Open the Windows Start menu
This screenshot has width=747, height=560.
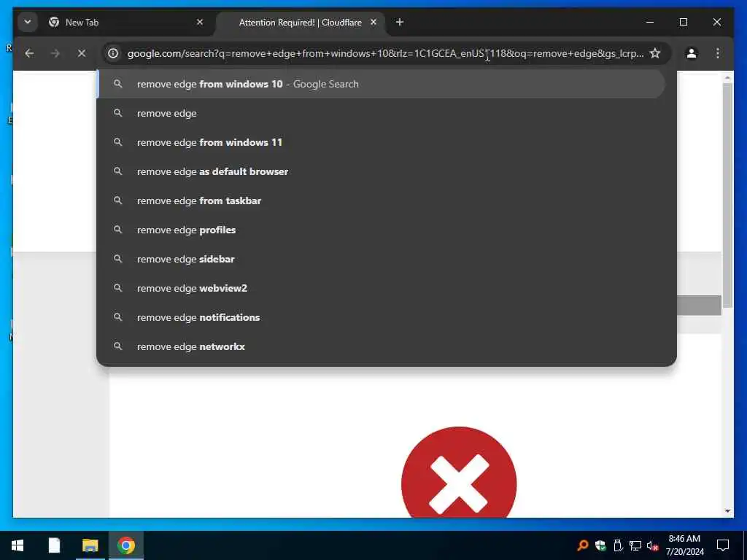click(18, 545)
